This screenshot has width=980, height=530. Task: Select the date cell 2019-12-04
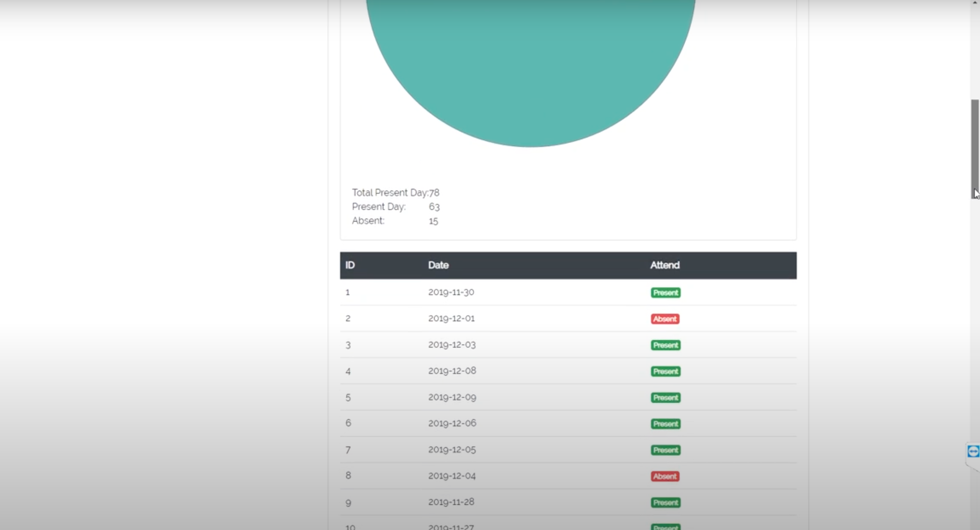452,476
